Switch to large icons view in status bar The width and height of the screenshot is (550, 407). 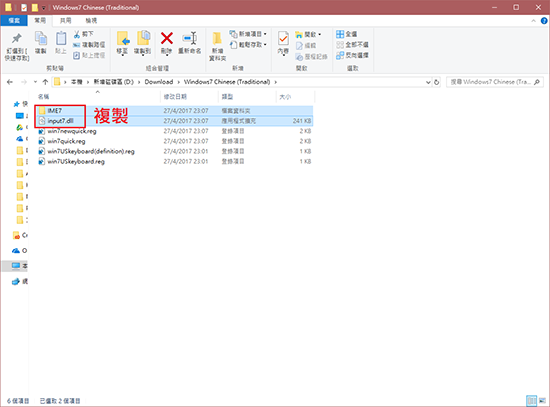pos(542,400)
